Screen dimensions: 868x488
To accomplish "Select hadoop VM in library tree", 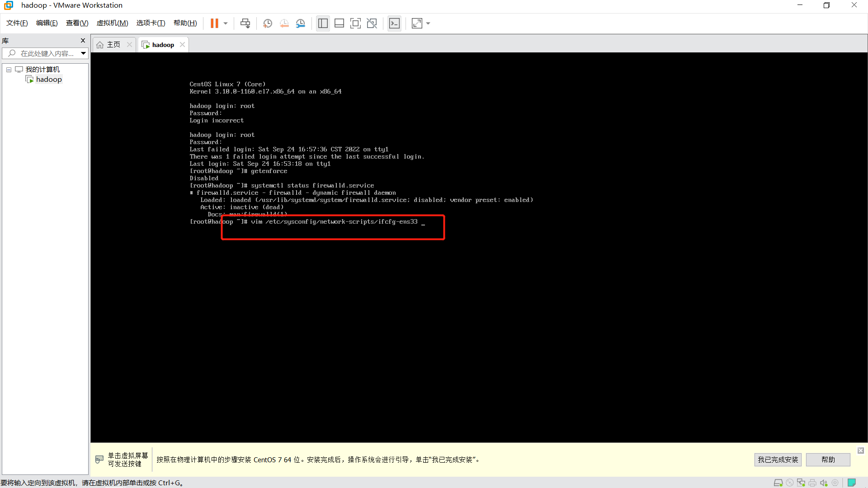I will (x=49, y=80).
